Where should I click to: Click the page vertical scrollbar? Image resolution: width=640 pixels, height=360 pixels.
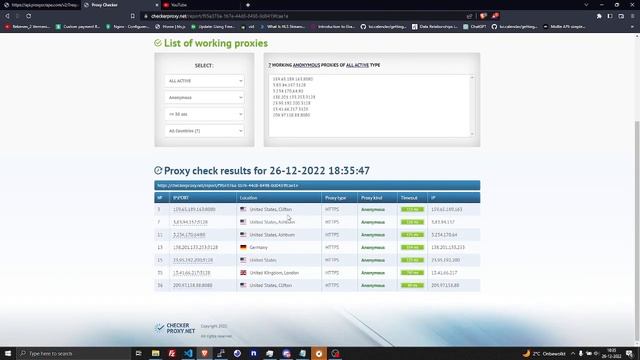click(637, 230)
